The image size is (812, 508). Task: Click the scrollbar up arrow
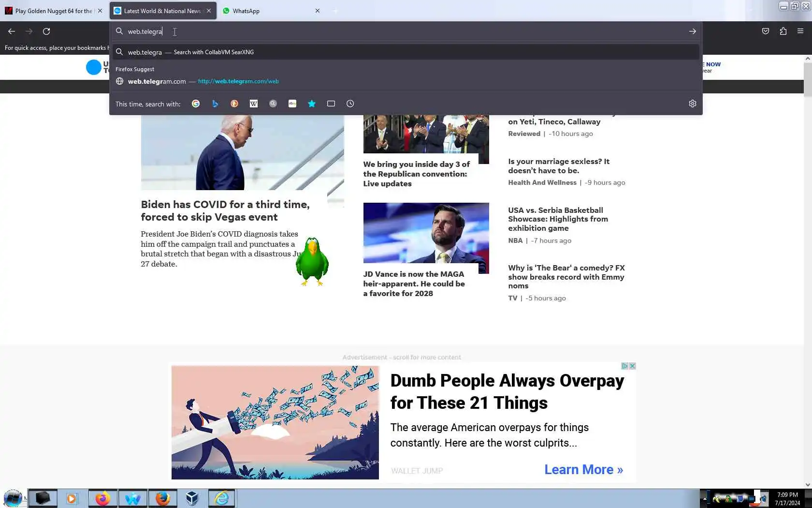(x=808, y=59)
